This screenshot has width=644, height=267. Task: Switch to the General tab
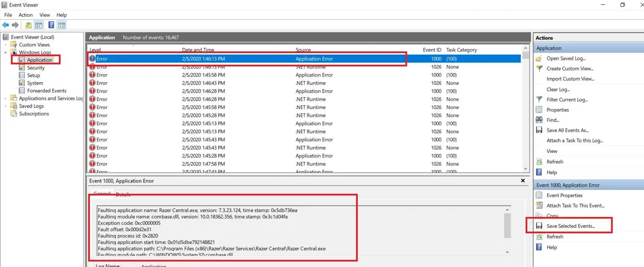[102, 194]
